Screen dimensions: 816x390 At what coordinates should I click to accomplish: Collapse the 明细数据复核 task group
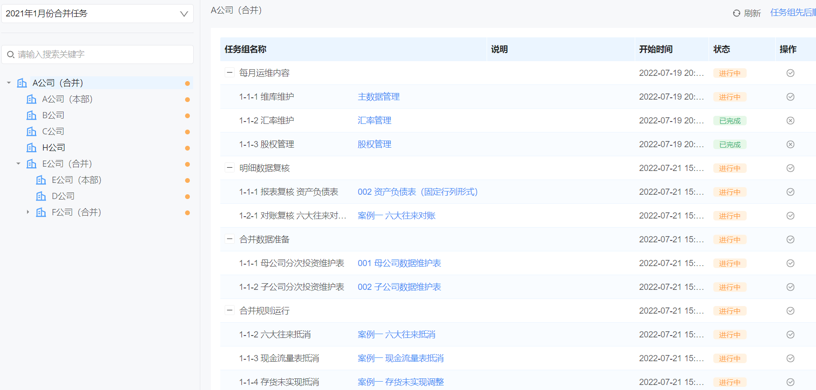tap(229, 168)
